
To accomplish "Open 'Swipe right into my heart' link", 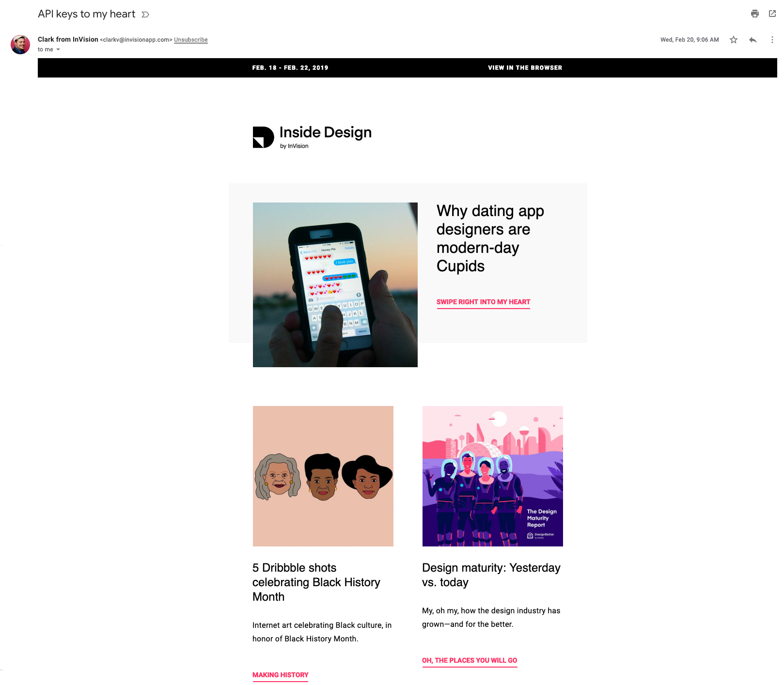I will 483,302.
